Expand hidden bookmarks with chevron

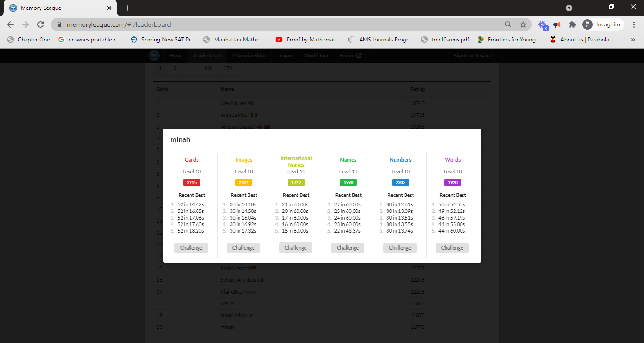click(x=633, y=40)
